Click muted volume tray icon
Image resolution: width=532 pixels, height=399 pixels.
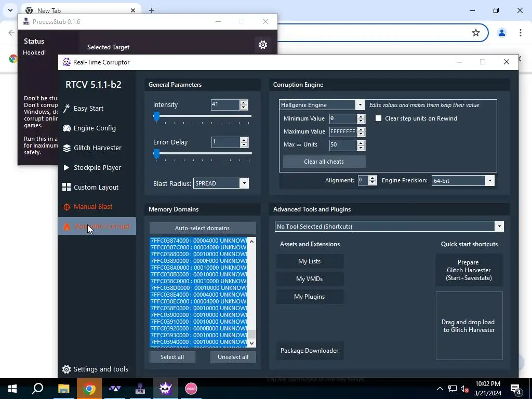coord(465,389)
